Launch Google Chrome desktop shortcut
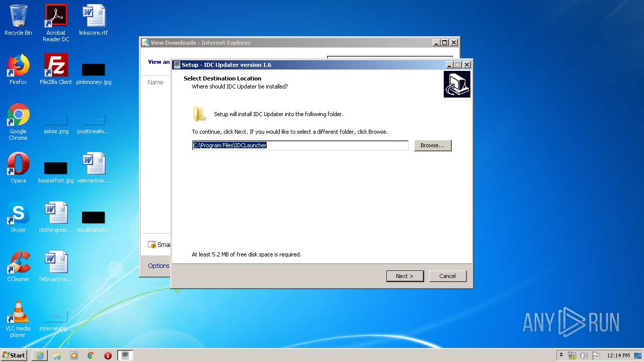The image size is (644, 362). coord(18,122)
